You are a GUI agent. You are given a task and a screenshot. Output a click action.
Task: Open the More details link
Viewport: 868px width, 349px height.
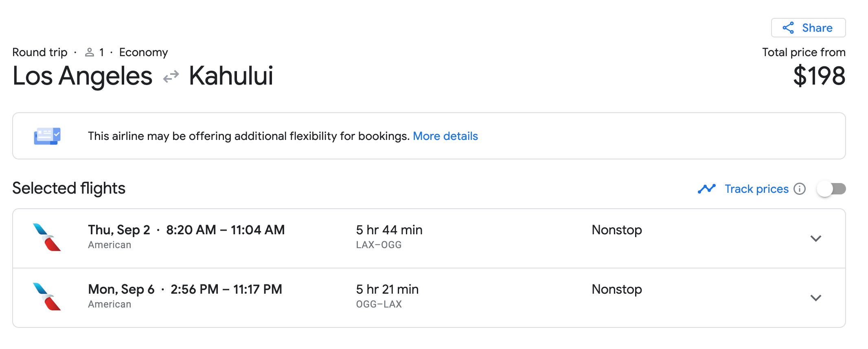(x=445, y=136)
